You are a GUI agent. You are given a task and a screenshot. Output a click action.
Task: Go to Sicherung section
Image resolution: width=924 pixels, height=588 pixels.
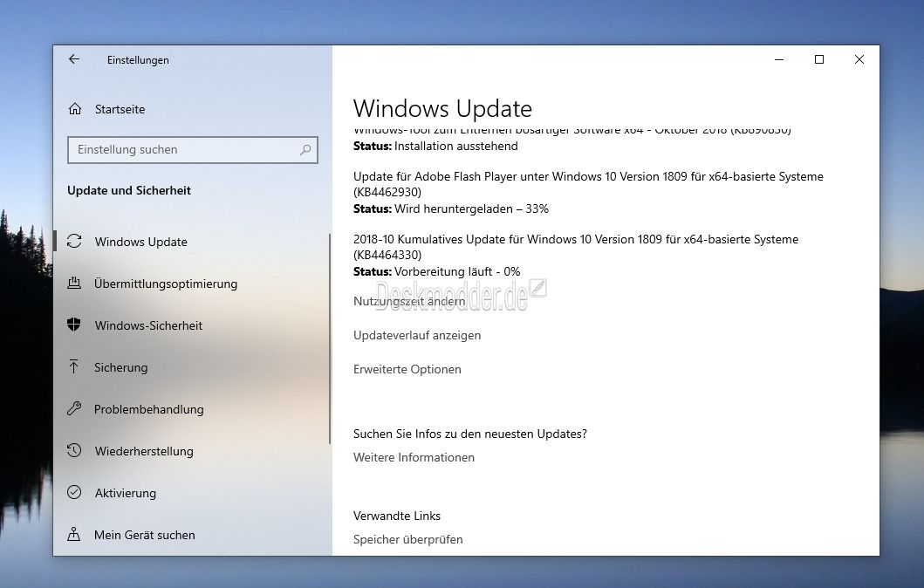point(120,367)
